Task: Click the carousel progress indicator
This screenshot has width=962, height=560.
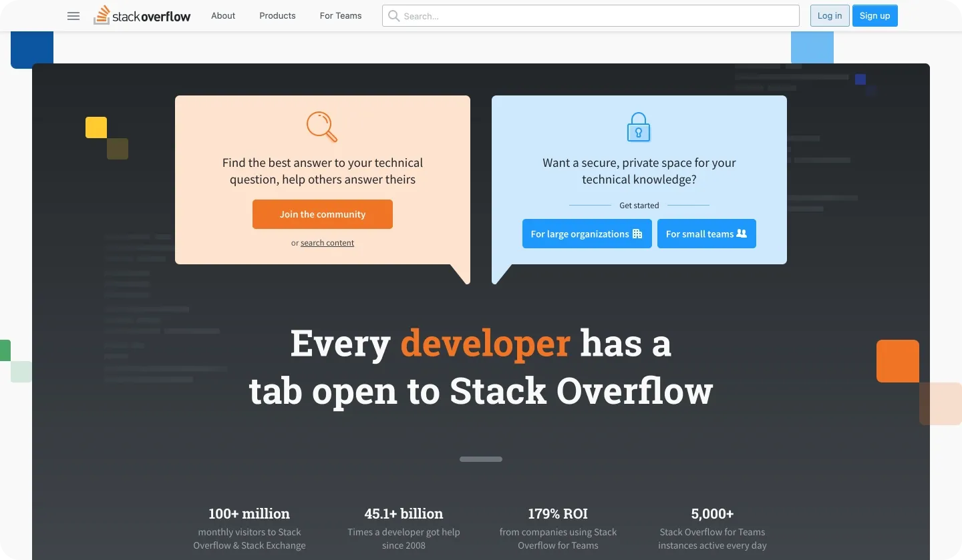Action: 480,459
